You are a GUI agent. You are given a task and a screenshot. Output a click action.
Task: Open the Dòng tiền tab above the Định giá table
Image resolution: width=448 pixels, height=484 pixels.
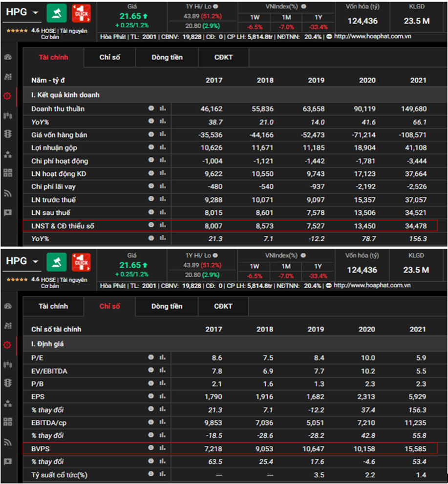(167, 307)
